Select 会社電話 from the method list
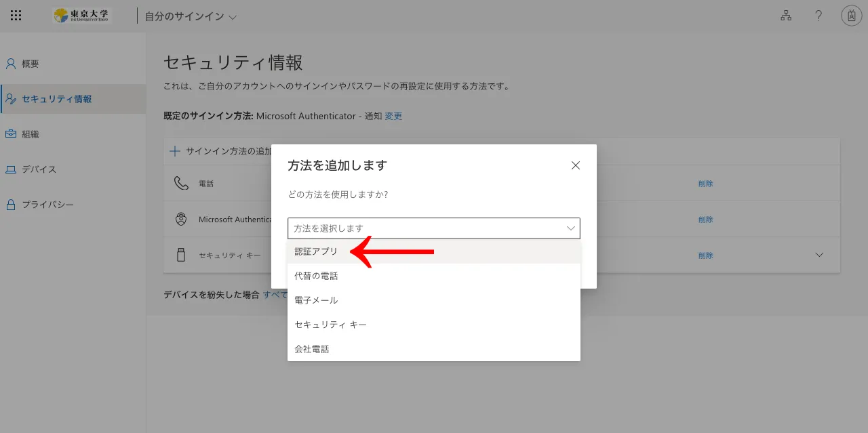 pos(312,349)
